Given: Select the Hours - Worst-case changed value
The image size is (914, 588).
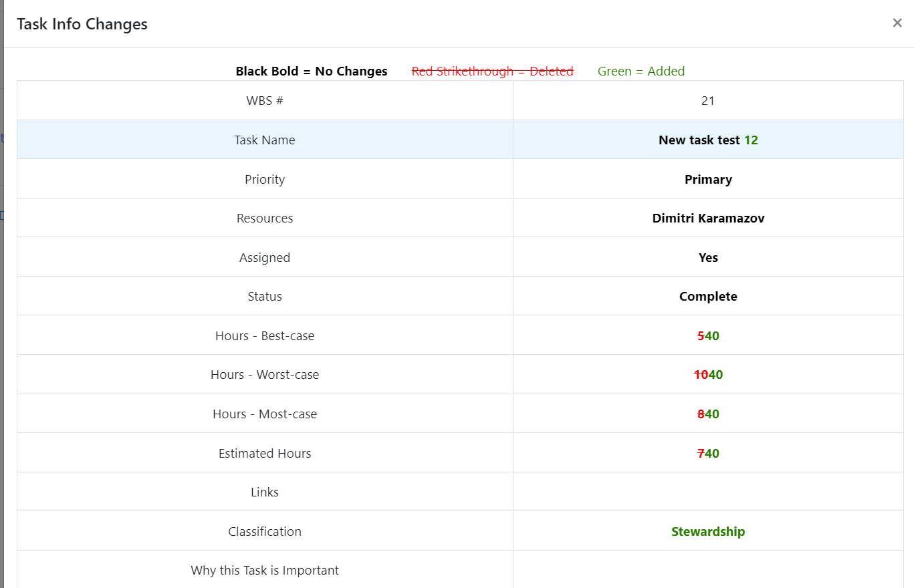Looking at the screenshot, I should point(708,374).
